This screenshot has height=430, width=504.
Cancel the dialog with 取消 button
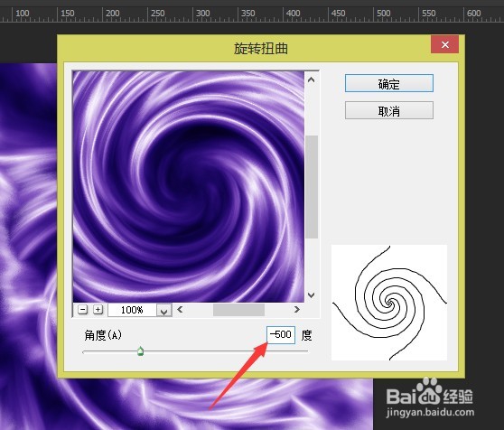tap(389, 110)
